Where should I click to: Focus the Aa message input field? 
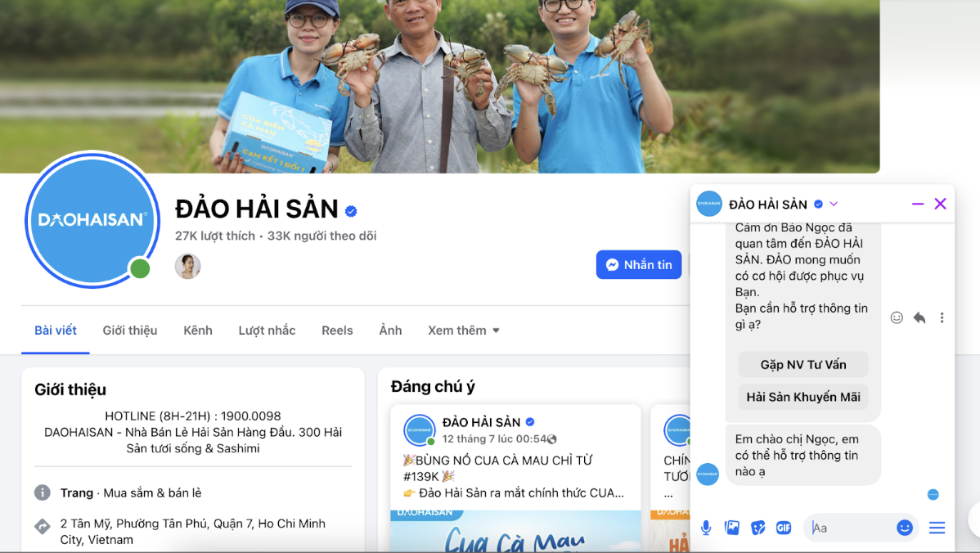click(x=850, y=528)
